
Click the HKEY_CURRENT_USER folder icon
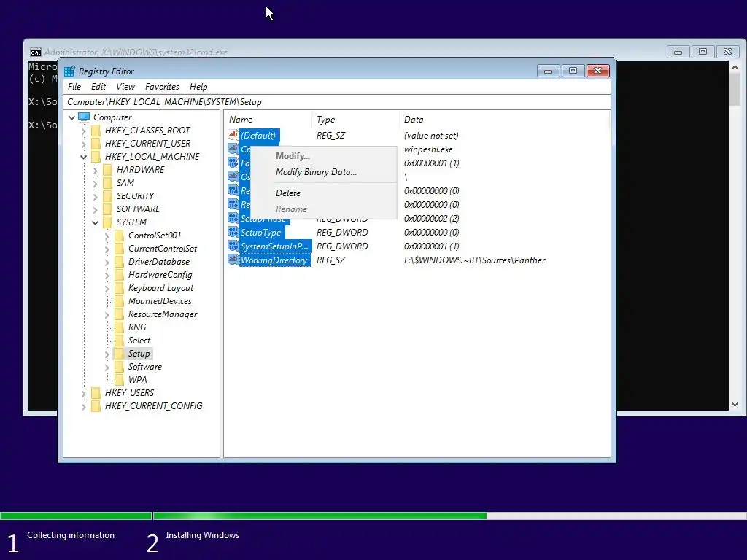(x=96, y=144)
